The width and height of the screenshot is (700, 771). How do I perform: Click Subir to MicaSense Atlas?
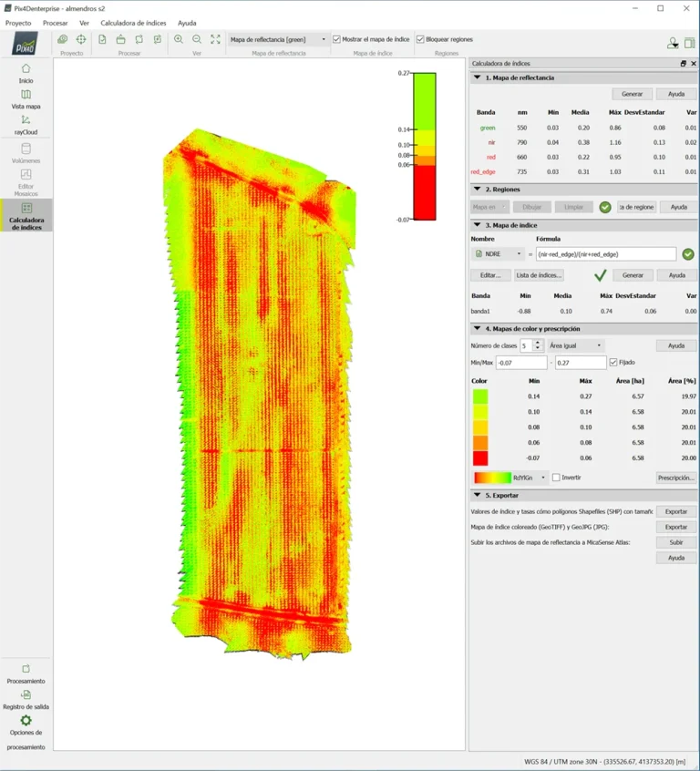click(676, 542)
